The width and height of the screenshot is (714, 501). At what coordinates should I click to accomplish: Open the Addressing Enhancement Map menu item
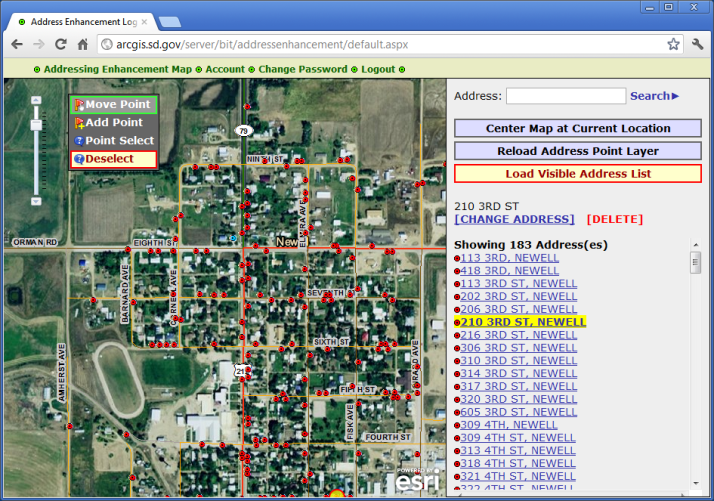[x=117, y=69]
